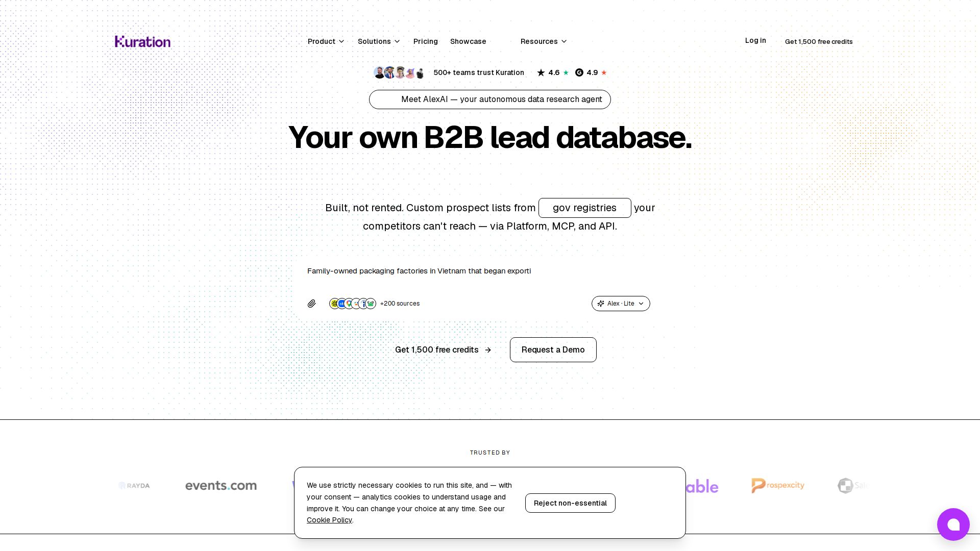Viewport: 980px width, 551px height.
Task: Click the Log in link
Action: point(755,40)
